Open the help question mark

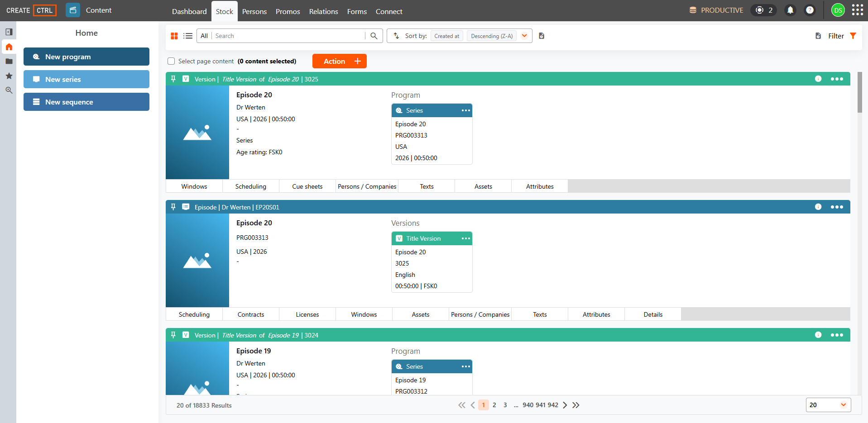[810, 10]
